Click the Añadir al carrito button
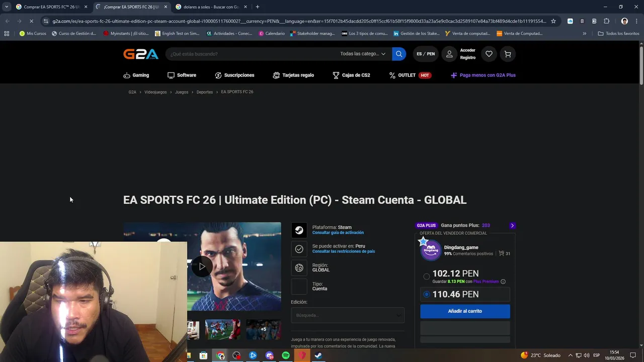Screen dimensions: 644x362 tap(465, 311)
